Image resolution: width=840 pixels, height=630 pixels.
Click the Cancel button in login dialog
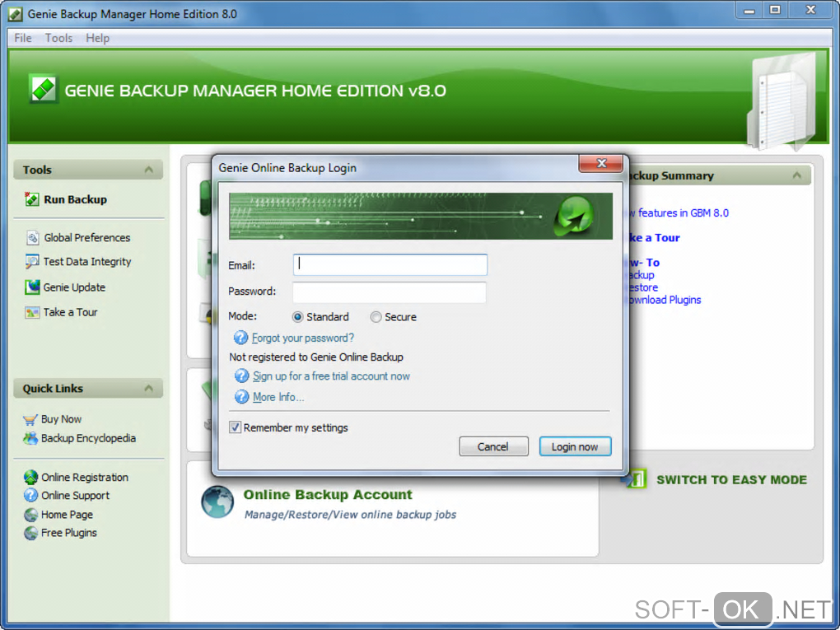[493, 446]
